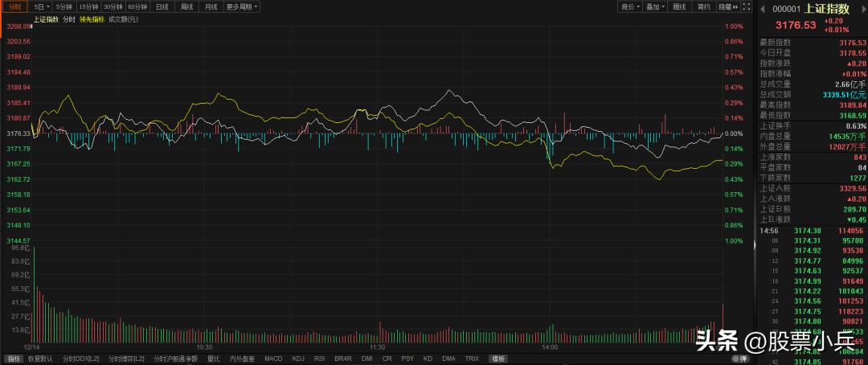Click 成交额(元) legend label
Image resolution: width=868 pixels, height=365 pixels.
pos(123,19)
